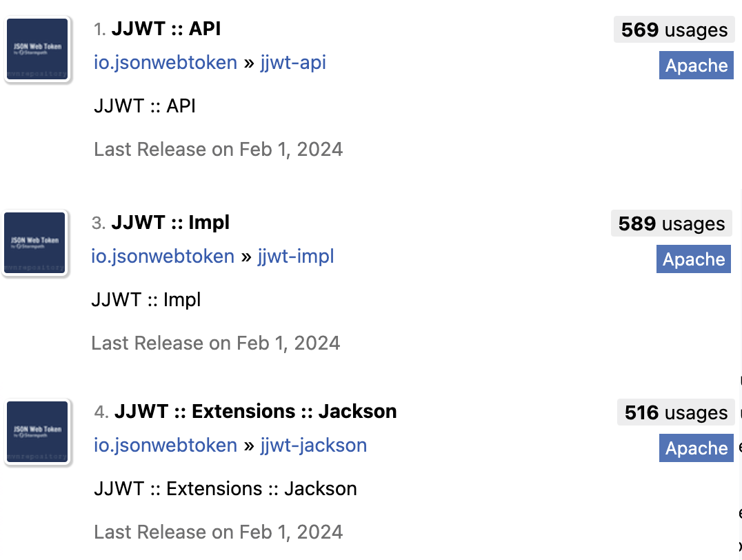Open the io.jsonwebtoken group under JJWT Jackson

coord(166,445)
